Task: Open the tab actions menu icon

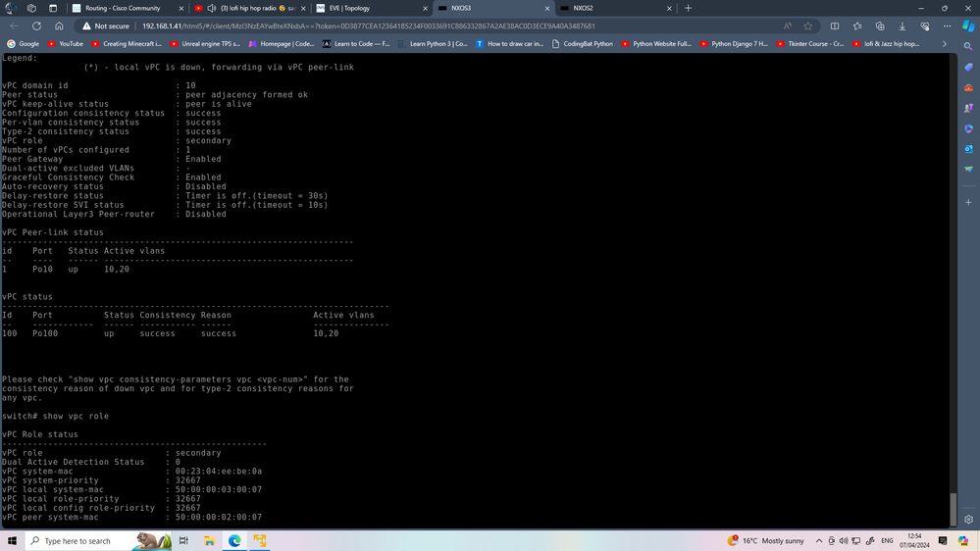Action: tap(53, 8)
